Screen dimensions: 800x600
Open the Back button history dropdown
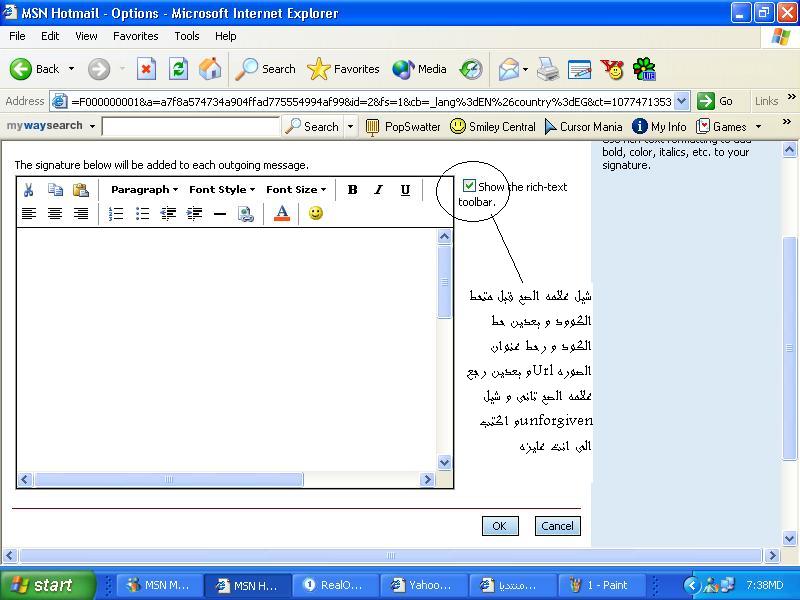(x=71, y=69)
